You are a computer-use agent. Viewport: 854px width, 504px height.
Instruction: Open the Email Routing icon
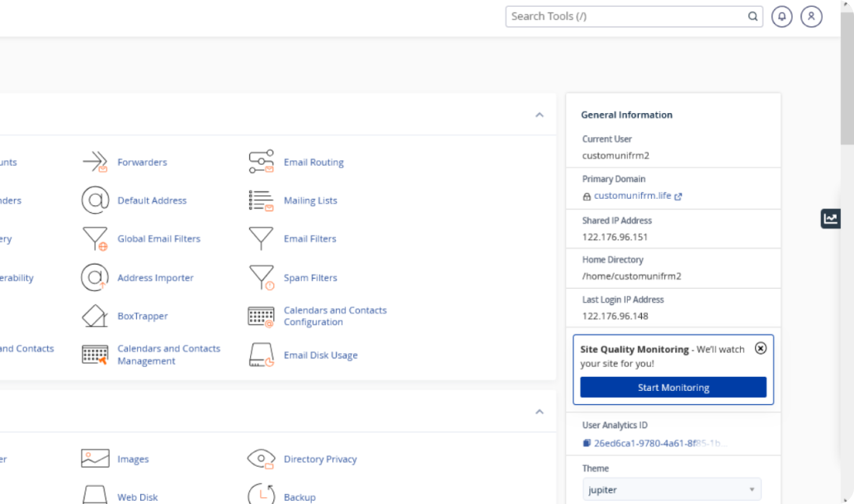point(261,162)
